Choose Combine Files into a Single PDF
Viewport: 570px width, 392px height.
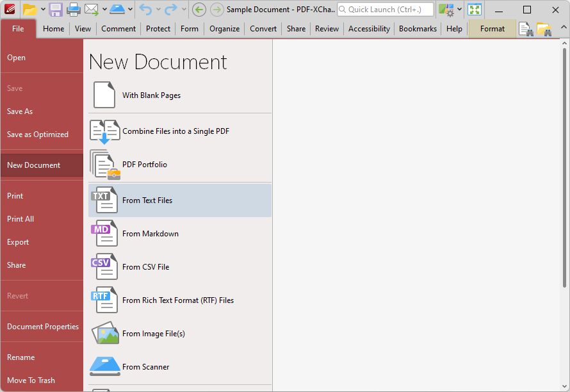pyautogui.click(x=180, y=131)
